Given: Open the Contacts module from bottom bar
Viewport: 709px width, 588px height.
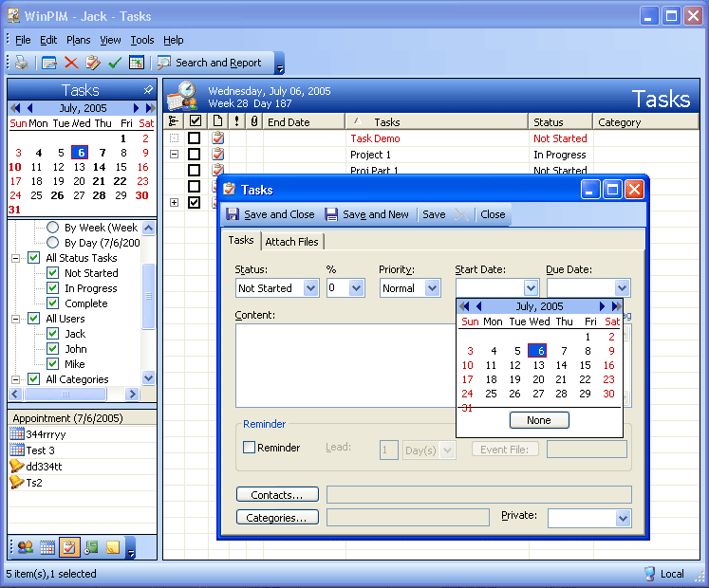Looking at the screenshot, I should [x=25, y=547].
